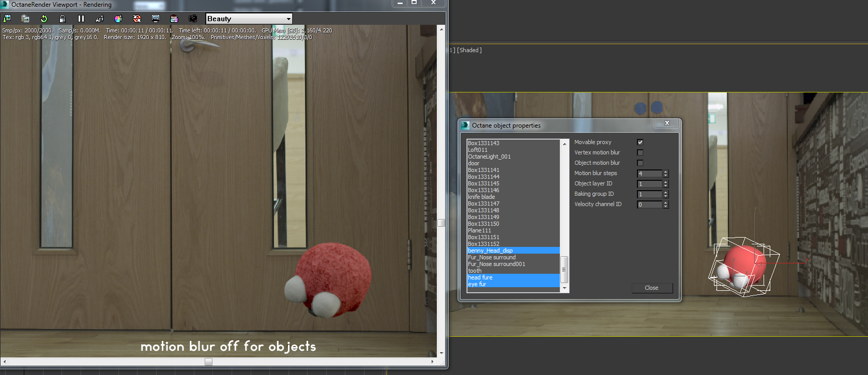Enable Object motion blur checkbox

coord(640,163)
